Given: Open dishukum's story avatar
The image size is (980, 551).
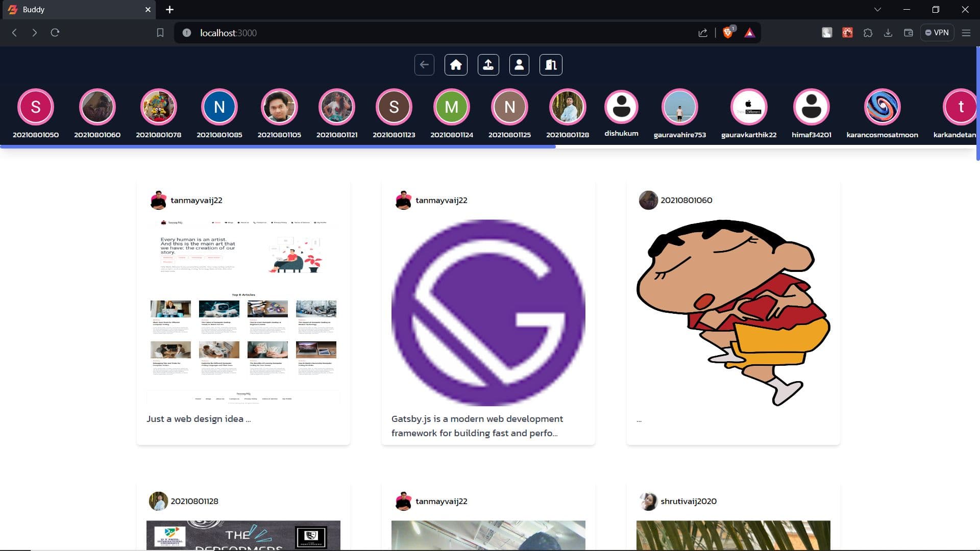Looking at the screenshot, I should click(x=622, y=107).
